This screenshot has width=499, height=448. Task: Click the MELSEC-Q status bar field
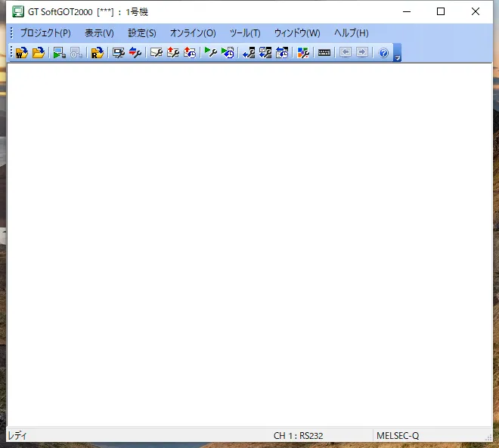click(x=398, y=436)
